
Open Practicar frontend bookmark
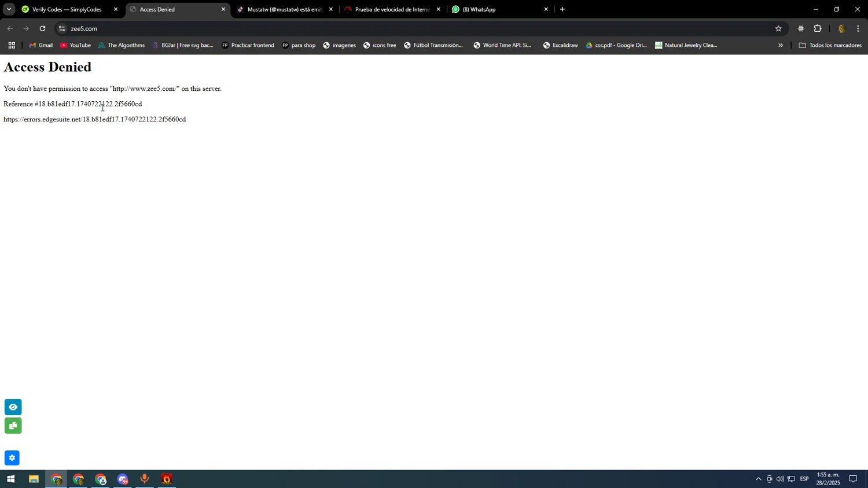(248, 45)
